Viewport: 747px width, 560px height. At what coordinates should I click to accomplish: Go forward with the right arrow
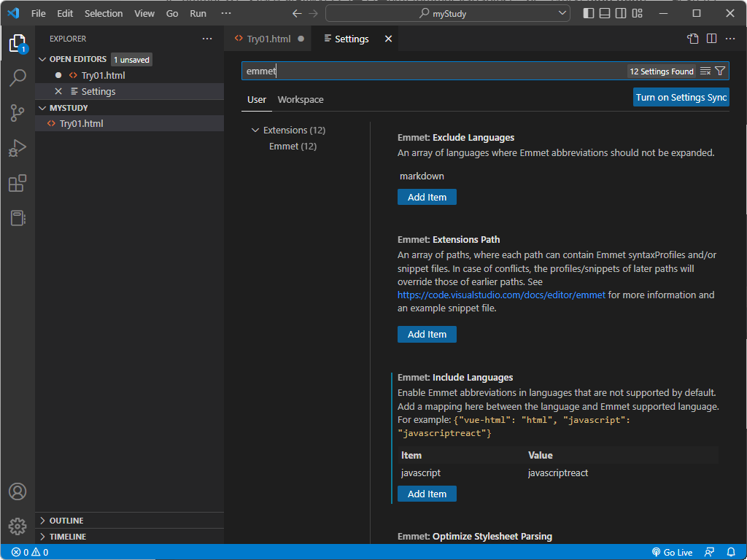(x=313, y=13)
